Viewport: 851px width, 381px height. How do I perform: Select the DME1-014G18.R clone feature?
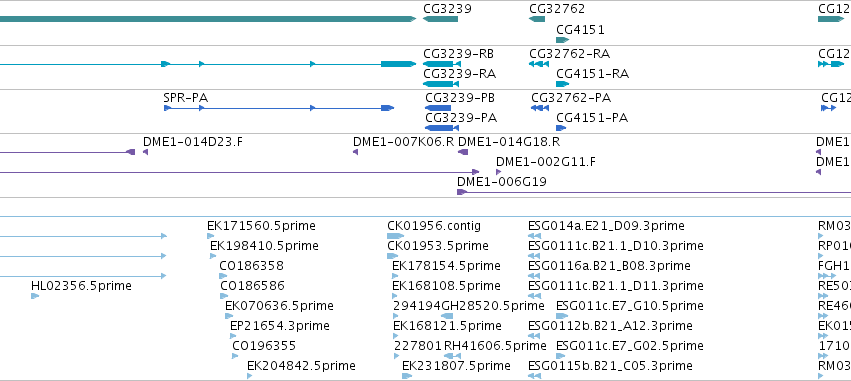point(463,152)
